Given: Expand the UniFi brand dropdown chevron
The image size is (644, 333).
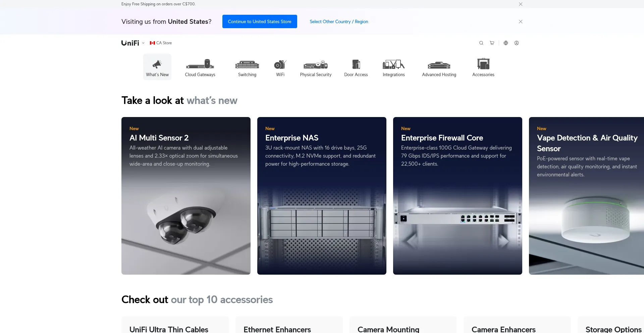Looking at the screenshot, I should click(x=143, y=43).
